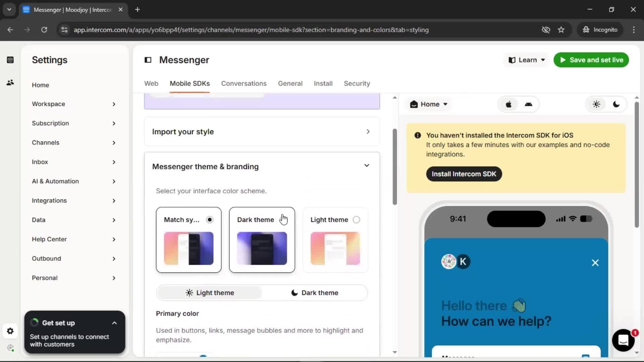
Task: Switch editing to Dark theme segment
Action: point(315,293)
